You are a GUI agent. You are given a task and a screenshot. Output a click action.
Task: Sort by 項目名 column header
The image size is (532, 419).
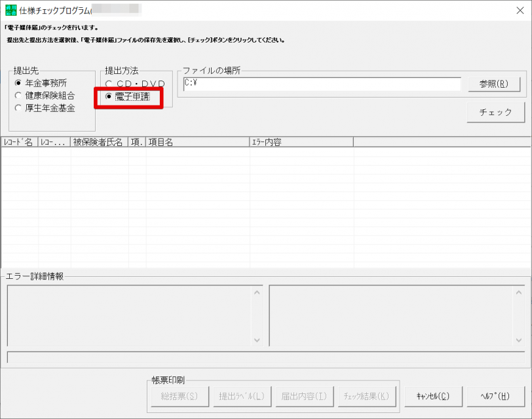tap(198, 142)
